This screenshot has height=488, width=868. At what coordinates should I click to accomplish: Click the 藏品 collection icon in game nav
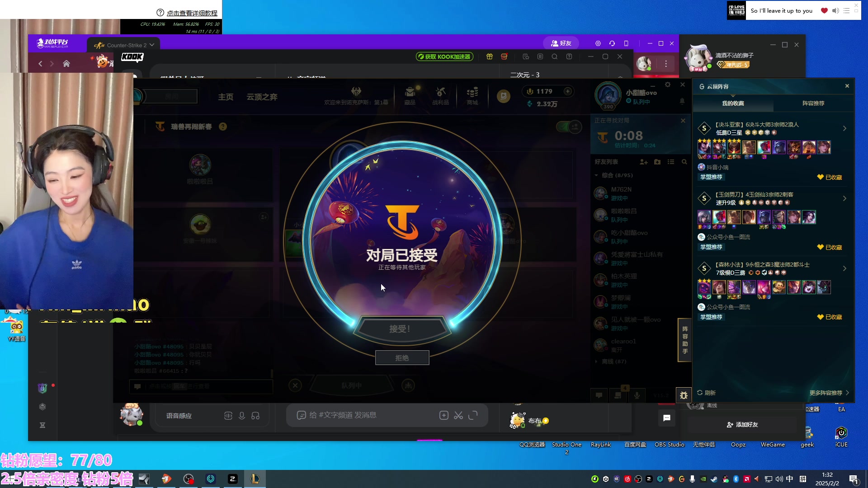(410, 95)
